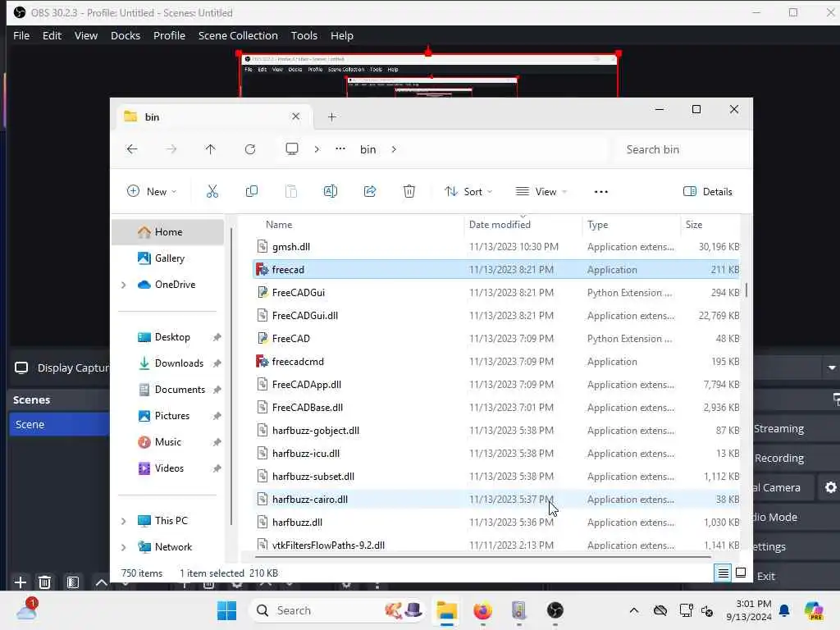Open OBS Profile menu
The width and height of the screenshot is (840, 630).
[x=169, y=35]
